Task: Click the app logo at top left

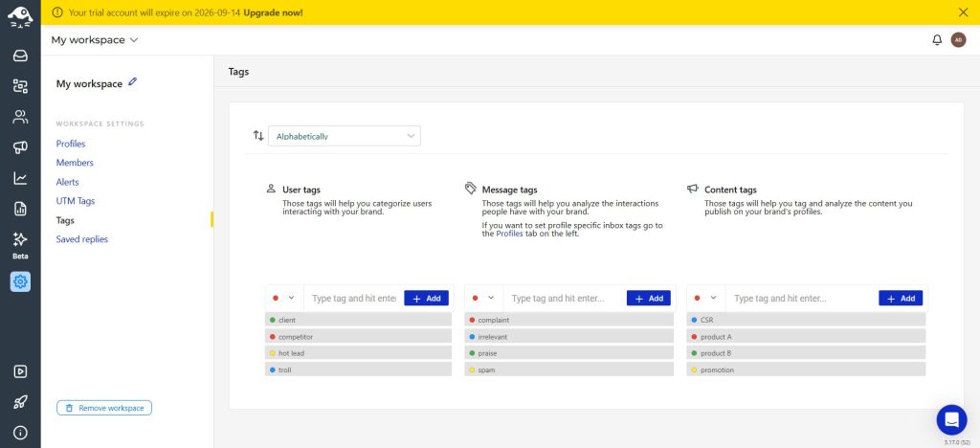Action: point(20,17)
